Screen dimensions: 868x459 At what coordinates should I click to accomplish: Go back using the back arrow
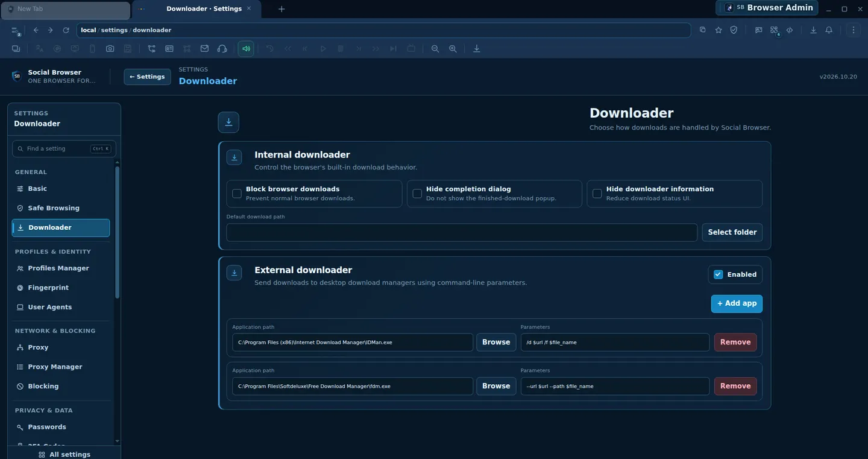point(36,30)
